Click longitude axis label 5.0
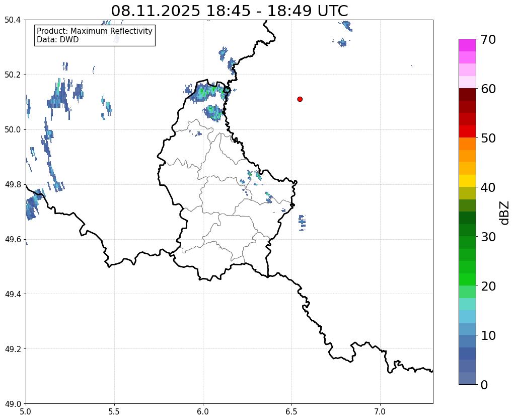Image resolution: width=515 pixels, height=420 pixels. (x=26, y=411)
